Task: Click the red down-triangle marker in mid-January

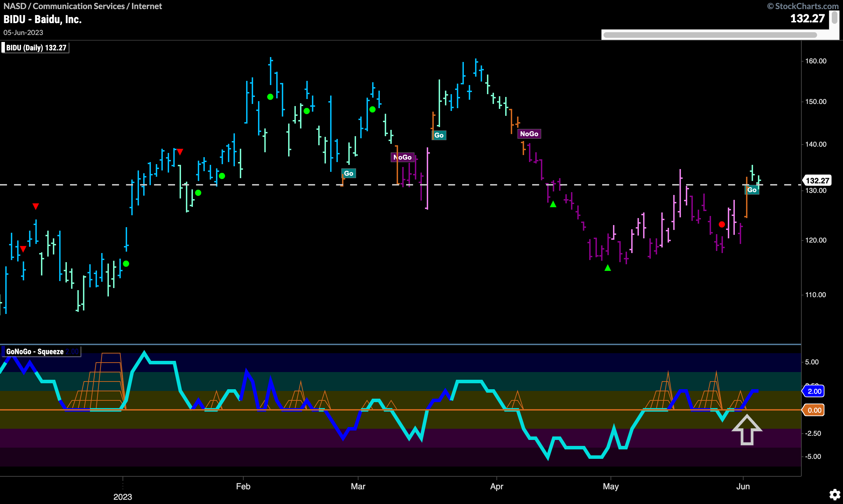Action: coord(180,152)
